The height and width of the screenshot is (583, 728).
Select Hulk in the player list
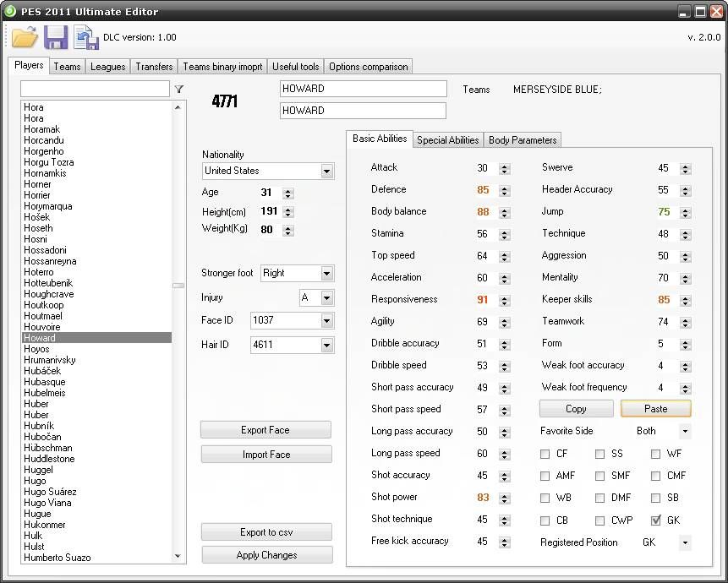[x=33, y=536]
